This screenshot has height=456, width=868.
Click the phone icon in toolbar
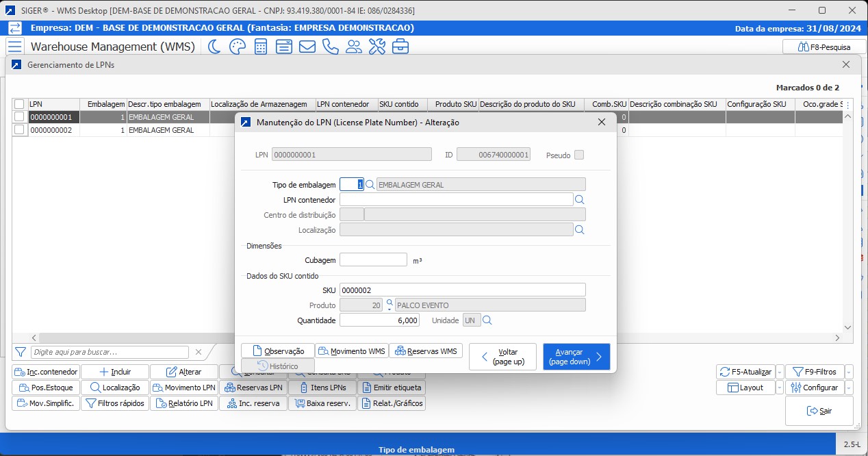click(x=331, y=47)
